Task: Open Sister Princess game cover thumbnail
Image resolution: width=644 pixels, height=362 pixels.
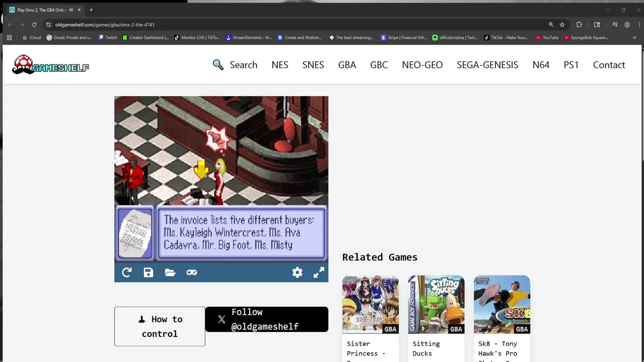Action: (x=370, y=305)
